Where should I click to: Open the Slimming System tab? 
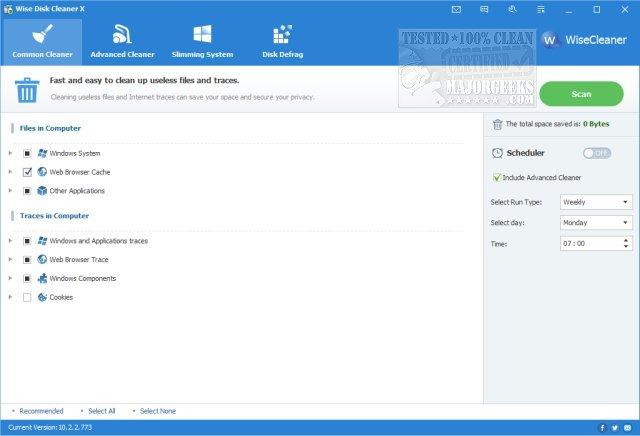(202, 42)
